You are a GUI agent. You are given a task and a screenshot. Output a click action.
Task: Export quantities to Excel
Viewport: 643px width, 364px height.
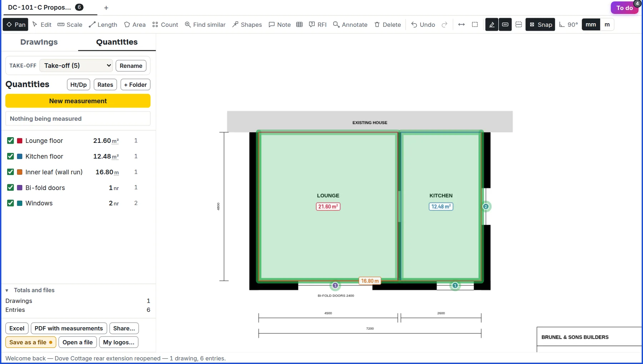tap(17, 328)
